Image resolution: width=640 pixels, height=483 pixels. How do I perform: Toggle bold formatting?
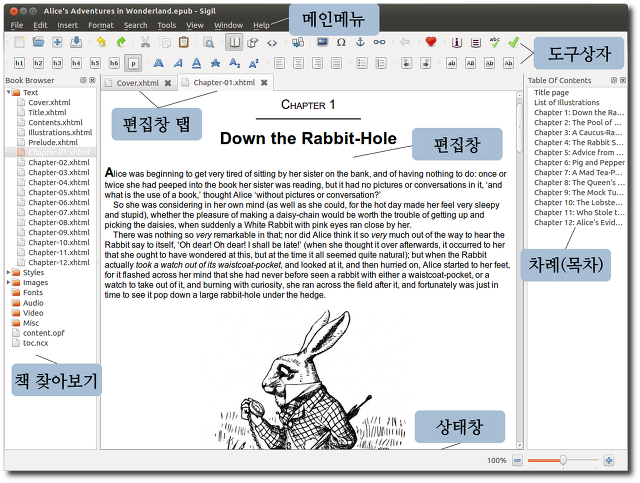coord(159,63)
